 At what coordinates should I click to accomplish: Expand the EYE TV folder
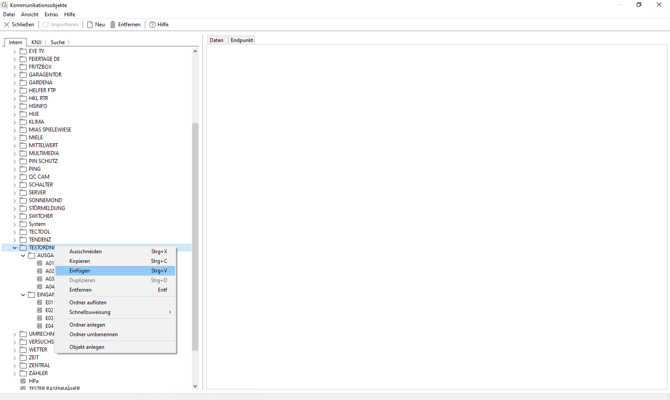click(15, 51)
